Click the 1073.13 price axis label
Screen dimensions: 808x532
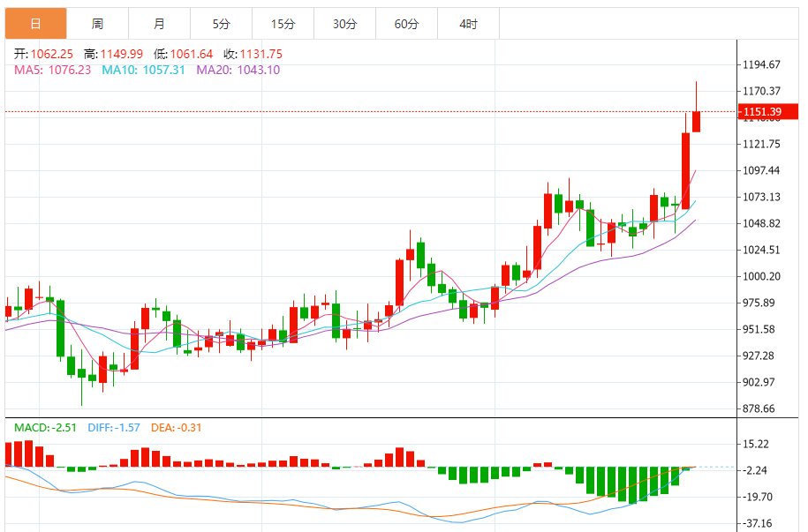pos(761,197)
